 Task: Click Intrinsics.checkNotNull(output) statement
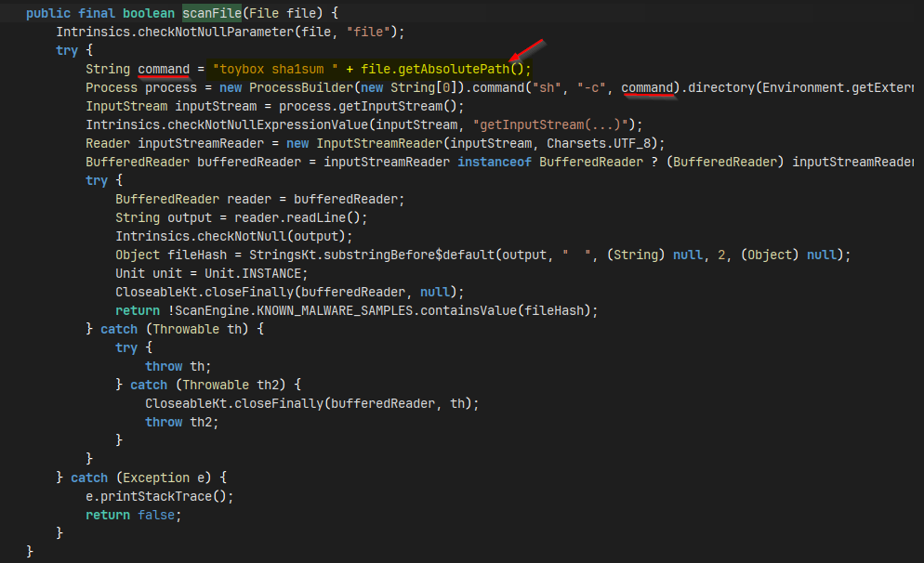tap(233, 236)
